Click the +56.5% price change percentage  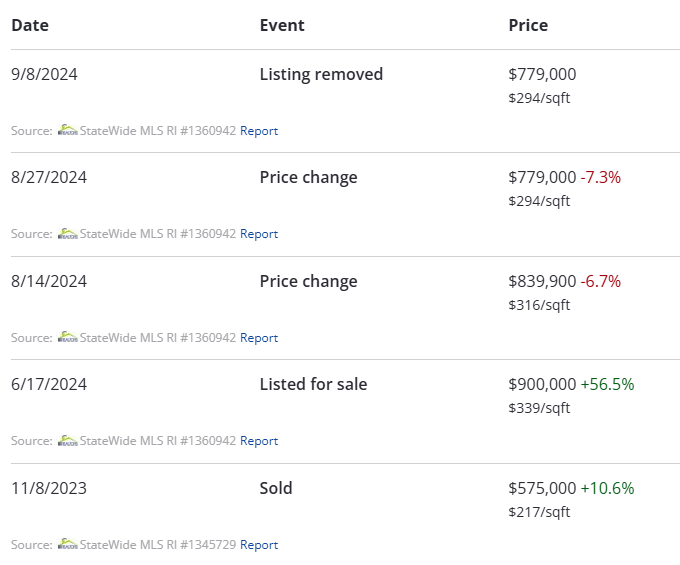point(608,384)
